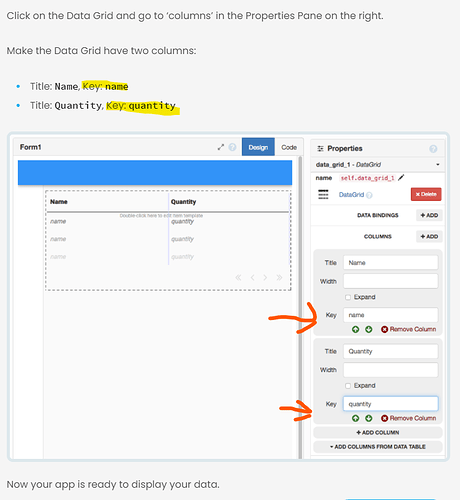The height and width of the screenshot is (500, 460).
Task: Expand Add Columns From Data Table menu
Action: pos(378,447)
